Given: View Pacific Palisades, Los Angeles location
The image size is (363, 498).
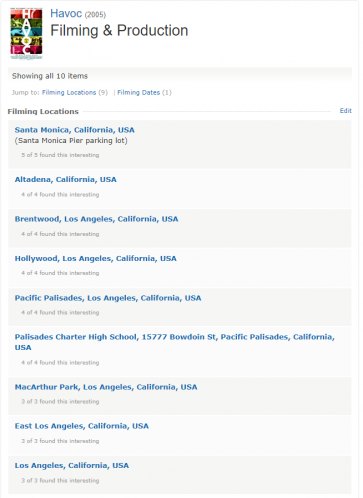Looking at the screenshot, I should [108, 298].
